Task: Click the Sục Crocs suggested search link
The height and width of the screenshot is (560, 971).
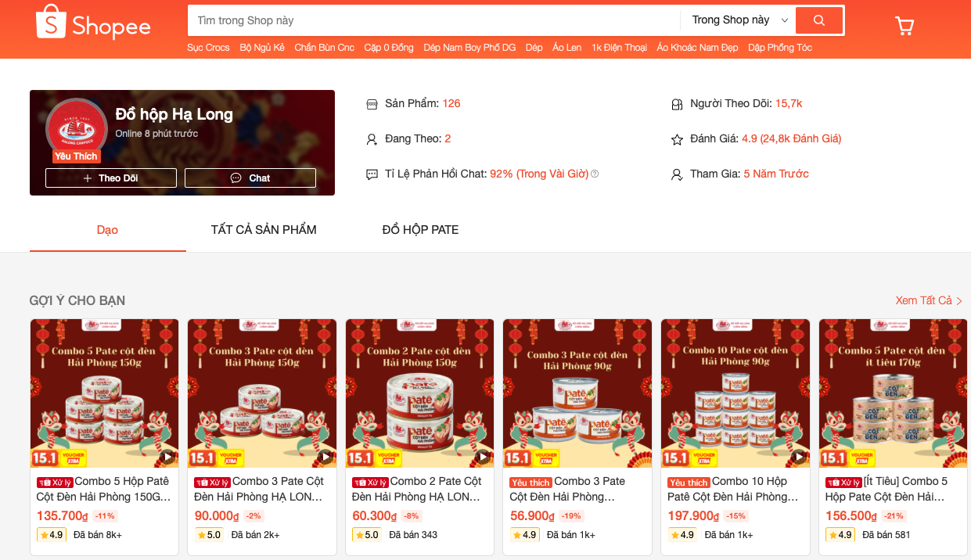Action: pos(208,48)
